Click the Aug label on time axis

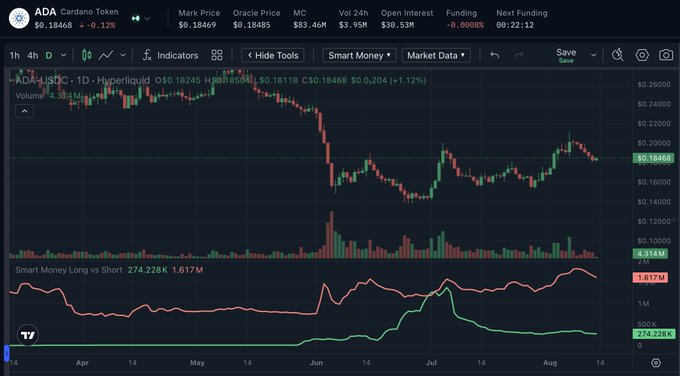(x=550, y=363)
